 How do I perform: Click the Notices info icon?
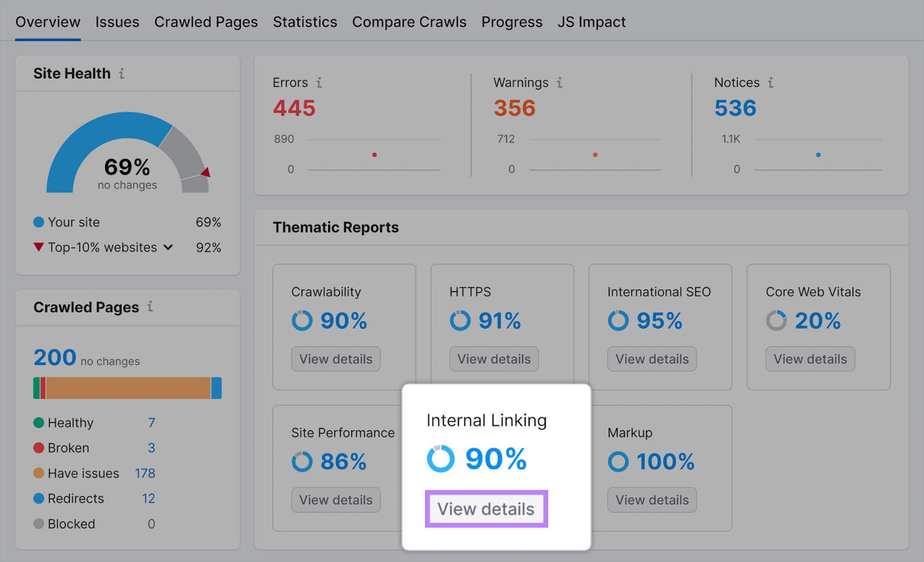coord(770,83)
